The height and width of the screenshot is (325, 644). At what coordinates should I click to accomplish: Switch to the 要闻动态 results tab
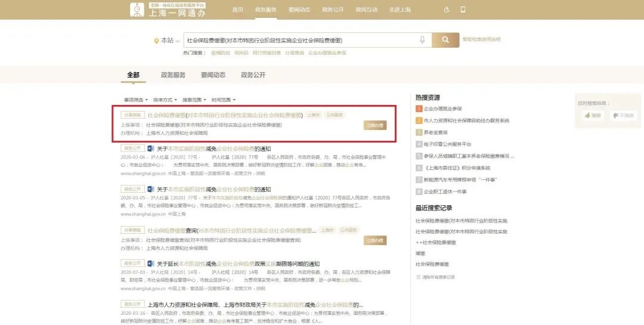coord(213,75)
